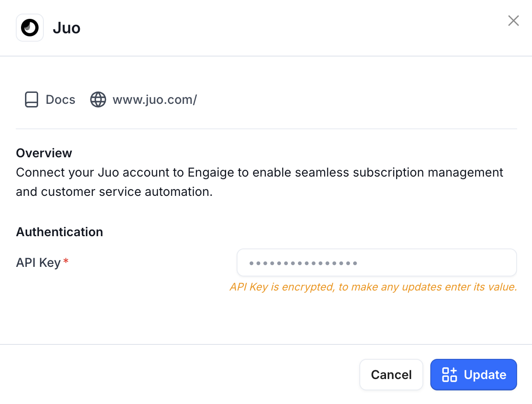This screenshot has height=404, width=532.
Task: Close the Juo integration dialog
Action: coord(513,21)
